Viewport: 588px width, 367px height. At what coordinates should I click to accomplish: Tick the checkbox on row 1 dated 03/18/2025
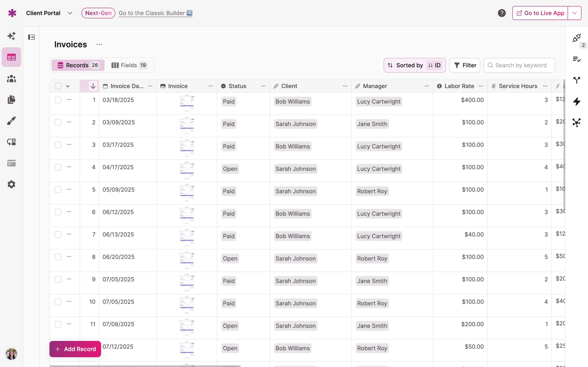(x=58, y=100)
